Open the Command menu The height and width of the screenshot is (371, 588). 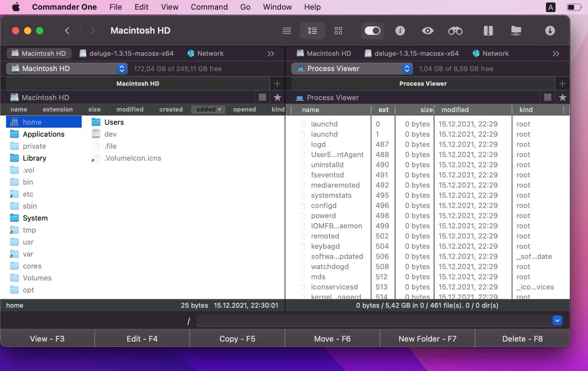pyautogui.click(x=209, y=7)
